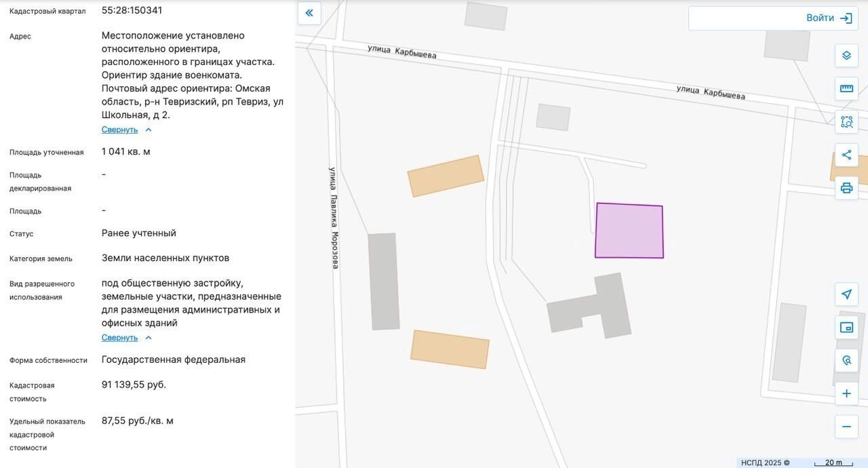Viewport: 868px width, 468px height.
Task: Print the map using the printer icon
Action: tap(846, 188)
